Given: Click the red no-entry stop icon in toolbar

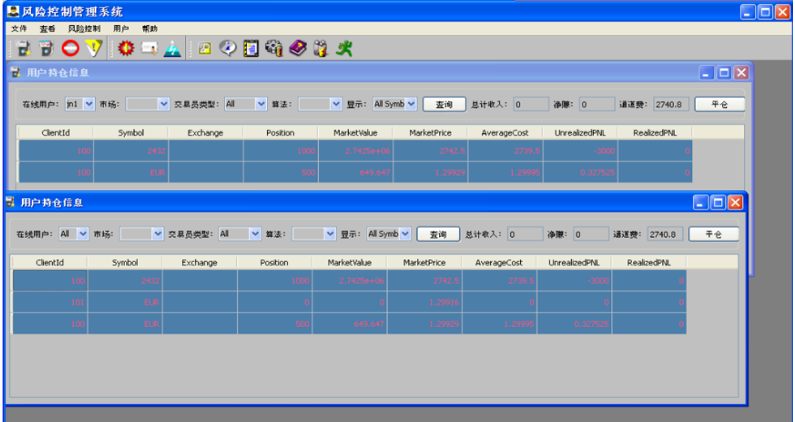Looking at the screenshot, I should click(x=70, y=48).
